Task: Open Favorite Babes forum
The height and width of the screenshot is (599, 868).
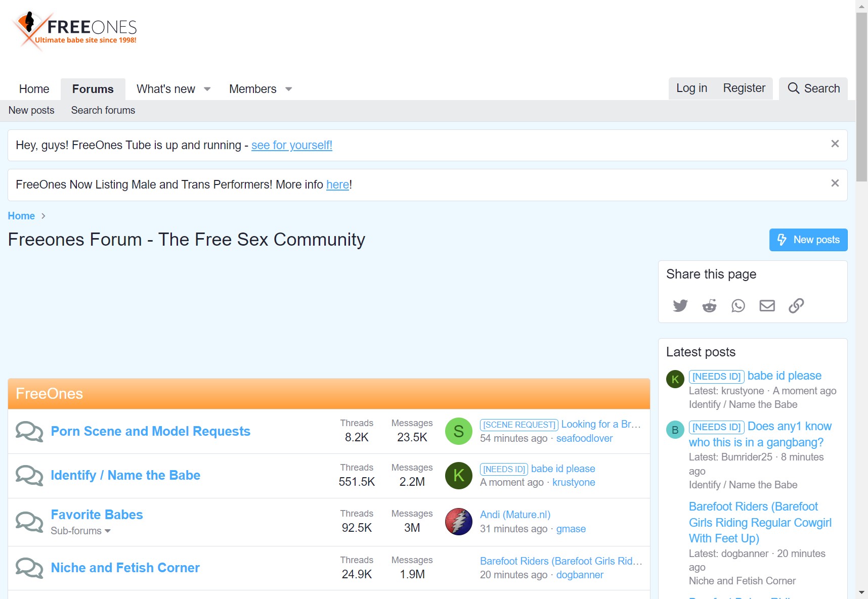Action: tap(97, 515)
